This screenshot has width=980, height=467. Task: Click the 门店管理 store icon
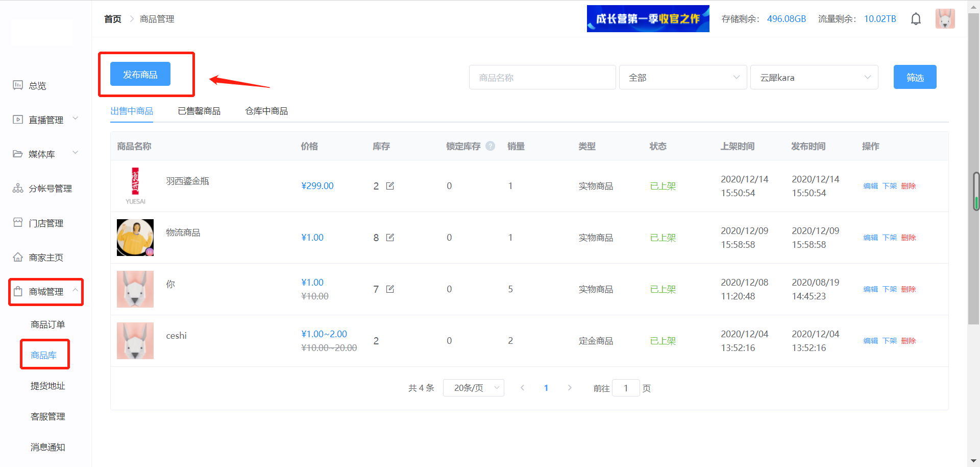(18, 223)
